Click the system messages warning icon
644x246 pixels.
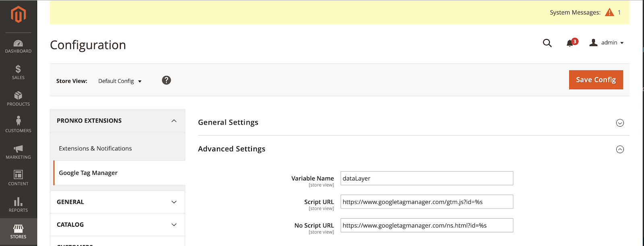click(x=609, y=12)
